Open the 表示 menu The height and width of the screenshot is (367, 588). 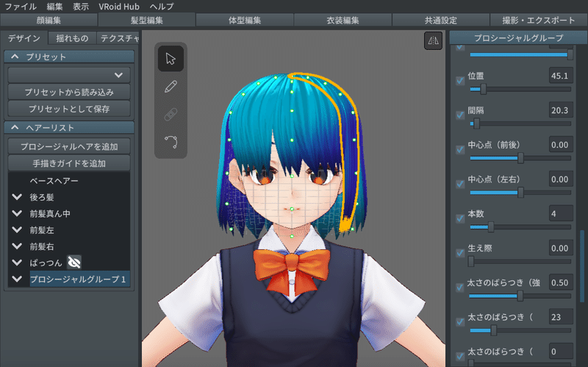[x=81, y=7]
